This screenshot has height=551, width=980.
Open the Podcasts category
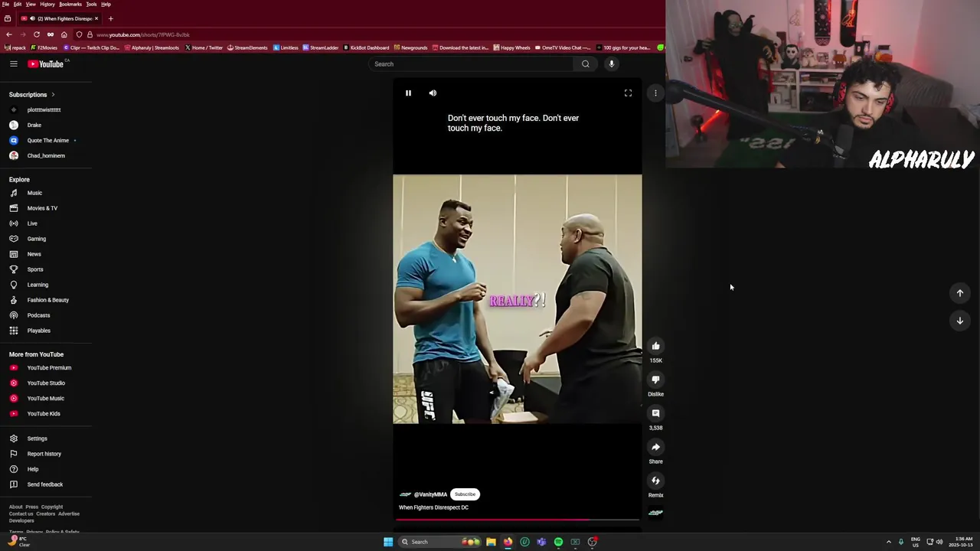(38, 315)
